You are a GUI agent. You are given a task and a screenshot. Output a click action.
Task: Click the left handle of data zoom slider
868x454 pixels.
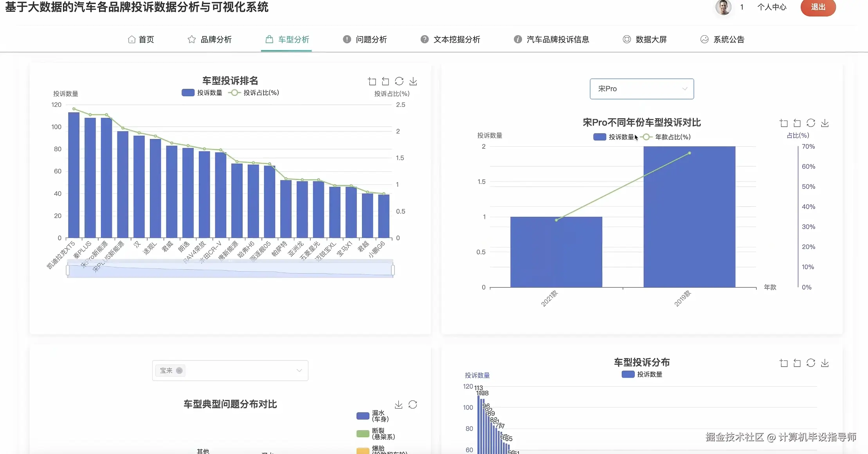[x=68, y=270]
